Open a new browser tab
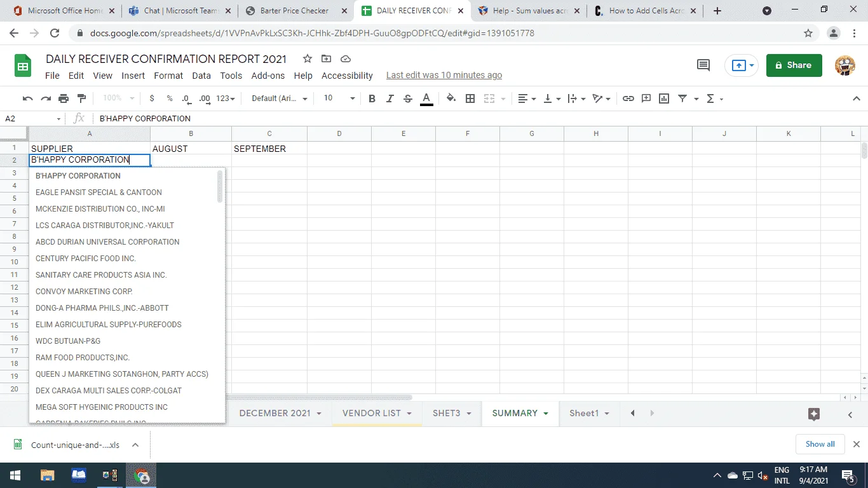This screenshot has height=488, width=868. coord(717,11)
